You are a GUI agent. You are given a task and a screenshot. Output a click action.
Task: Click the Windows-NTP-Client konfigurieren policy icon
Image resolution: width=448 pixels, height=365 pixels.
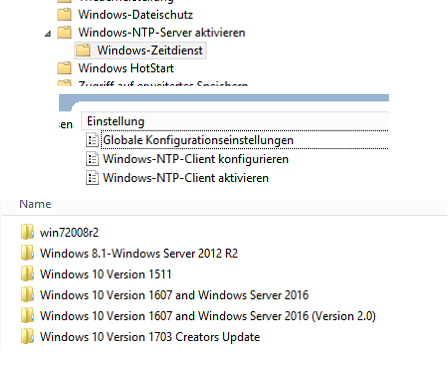92,159
